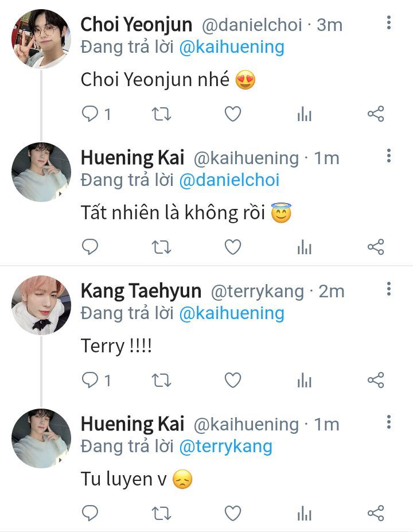The width and height of the screenshot is (413, 532).
Task: View analytics for Choi Yeonjun's tweet
Action: [x=304, y=114]
